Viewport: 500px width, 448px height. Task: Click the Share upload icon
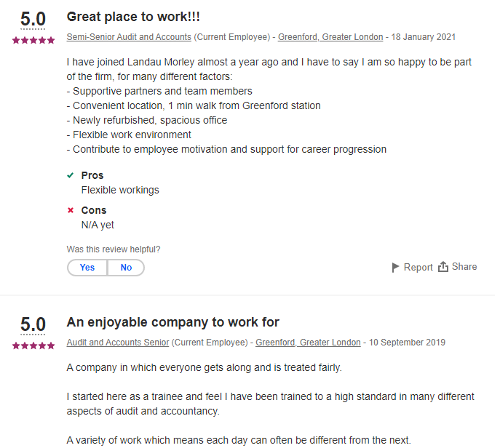[443, 267]
